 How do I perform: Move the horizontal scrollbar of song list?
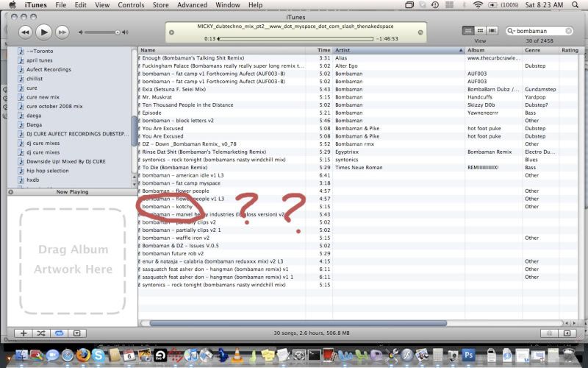pyautogui.click(x=298, y=323)
